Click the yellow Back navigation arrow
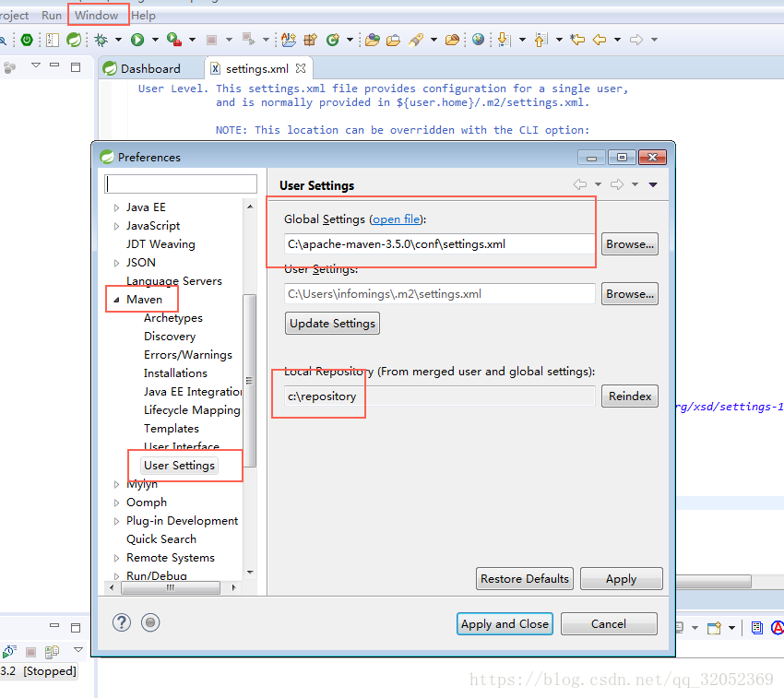Screen dimensions: 784x698 click(599, 40)
